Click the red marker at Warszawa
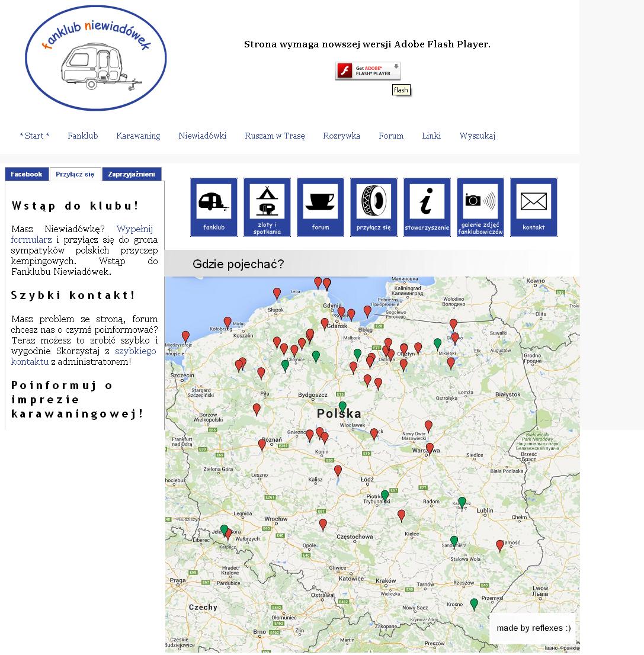This screenshot has height=655, width=644. (x=430, y=448)
